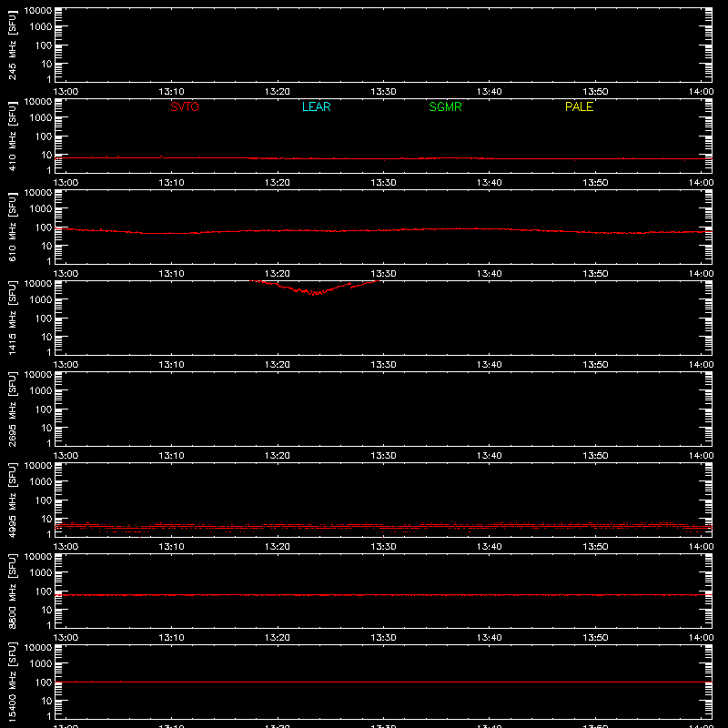The height and width of the screenshot is (728, 728).
Task: Click the 10000 tick on the 245 MHz axis
Action: click(38, 11)
